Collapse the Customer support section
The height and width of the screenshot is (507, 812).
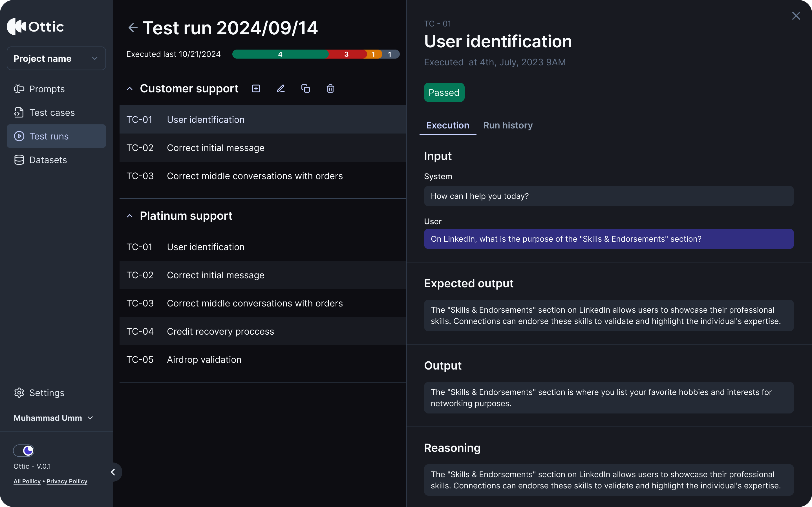[x=130, y=89]
